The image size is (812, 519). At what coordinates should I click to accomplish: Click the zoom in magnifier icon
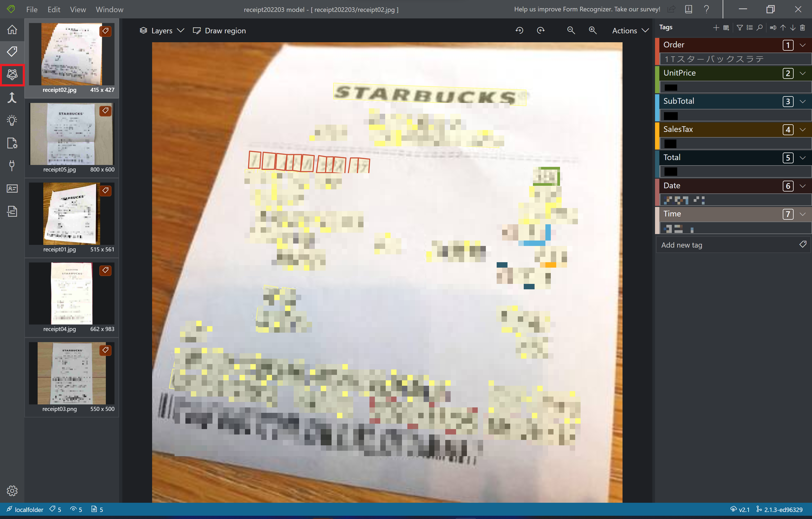[x=592, y=31]
